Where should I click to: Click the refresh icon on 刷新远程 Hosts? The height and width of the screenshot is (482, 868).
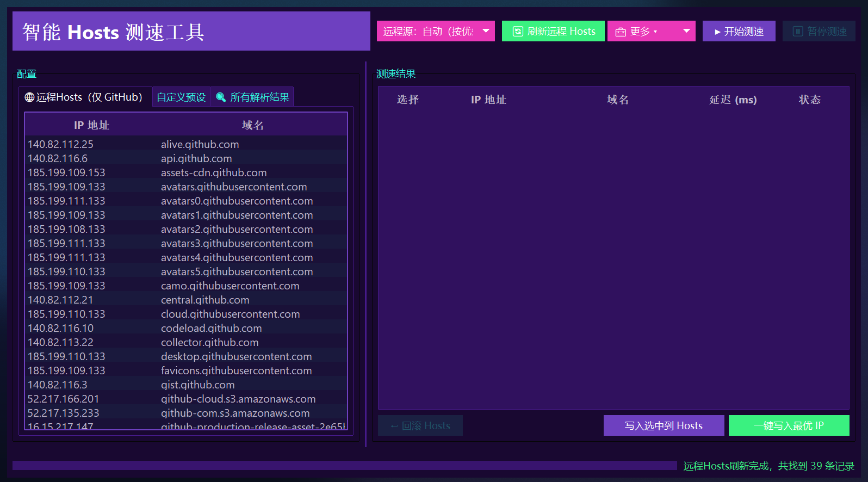518,32
